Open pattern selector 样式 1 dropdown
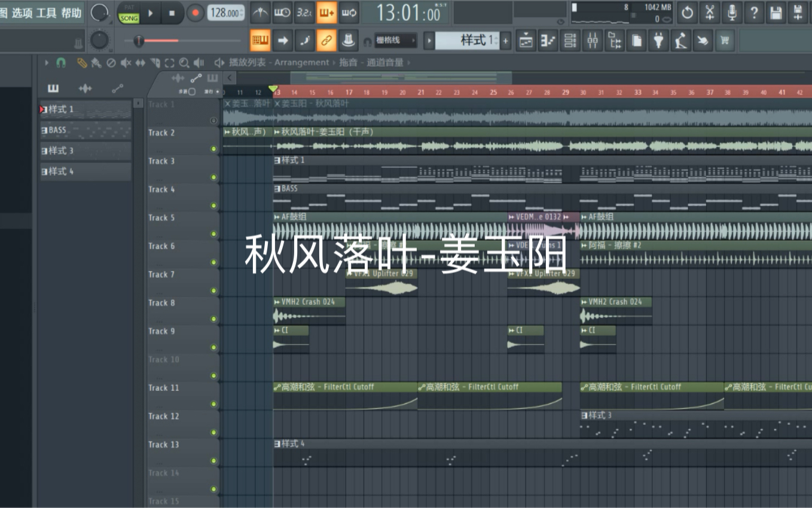812x508 pixels. (467, 40)
